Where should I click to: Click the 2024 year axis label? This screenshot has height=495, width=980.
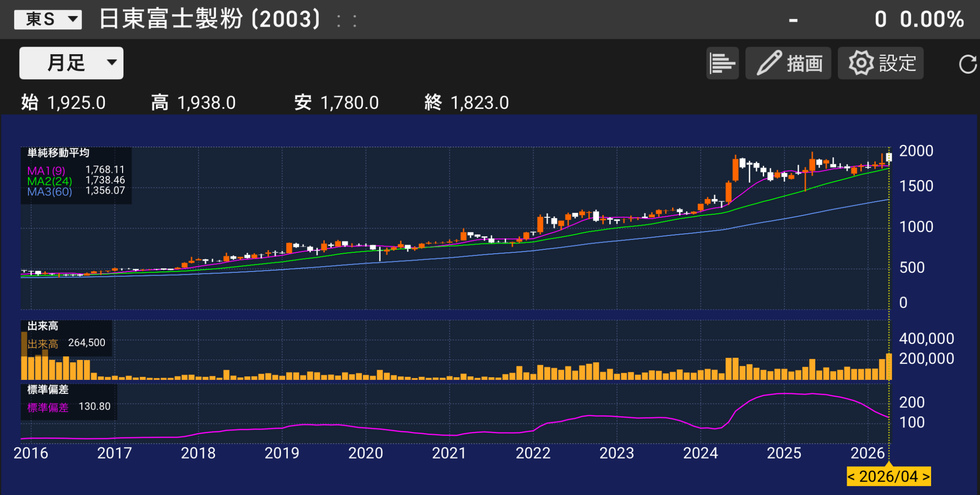tap(700, 453)
